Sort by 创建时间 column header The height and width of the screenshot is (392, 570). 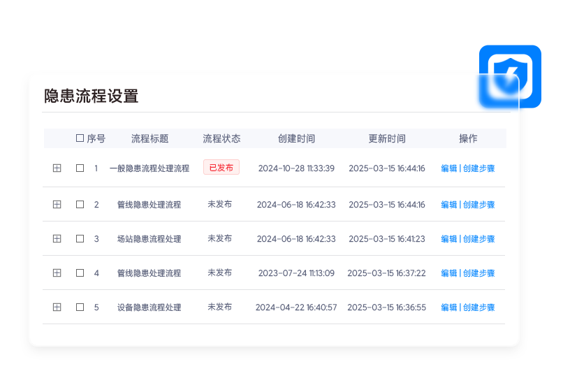coord(296,138)
